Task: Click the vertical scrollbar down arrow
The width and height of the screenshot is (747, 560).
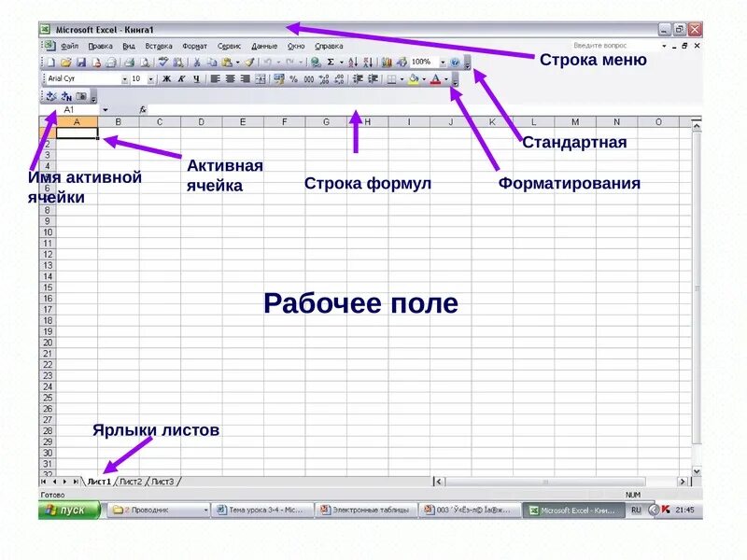Action: (697, 471)
